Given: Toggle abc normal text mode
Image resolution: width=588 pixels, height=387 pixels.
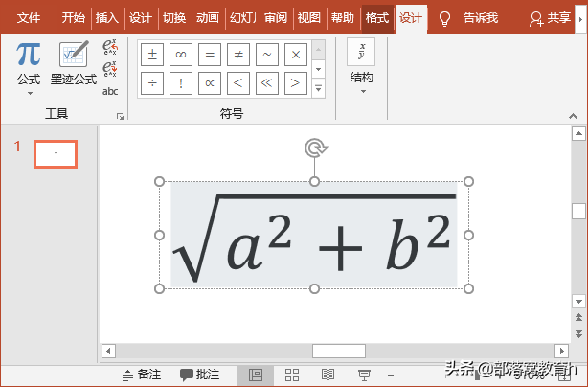Looking at the screenshot, I should 110,91.
